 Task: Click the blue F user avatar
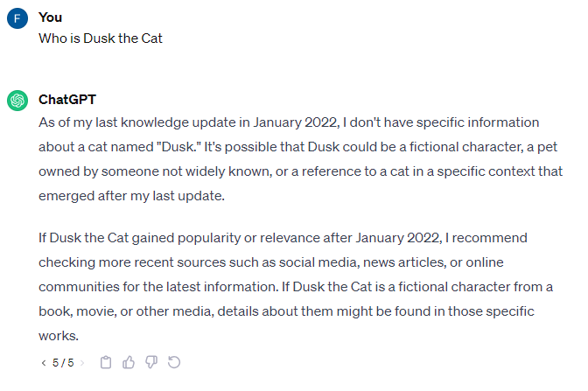pyautogui.click(x=17, y=18)
